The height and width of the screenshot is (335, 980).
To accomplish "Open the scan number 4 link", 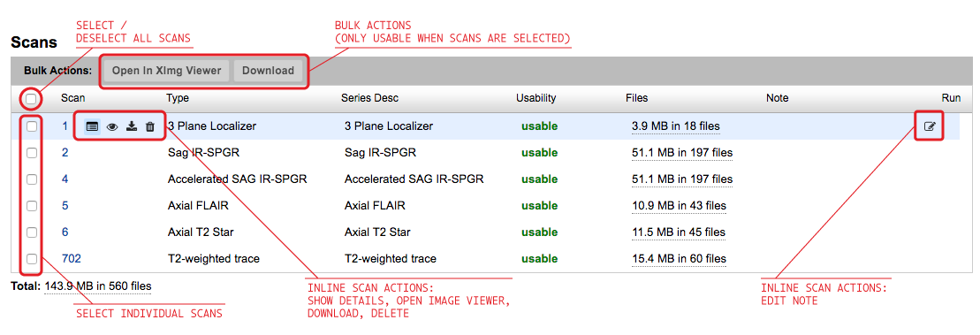I will [65, 179].
